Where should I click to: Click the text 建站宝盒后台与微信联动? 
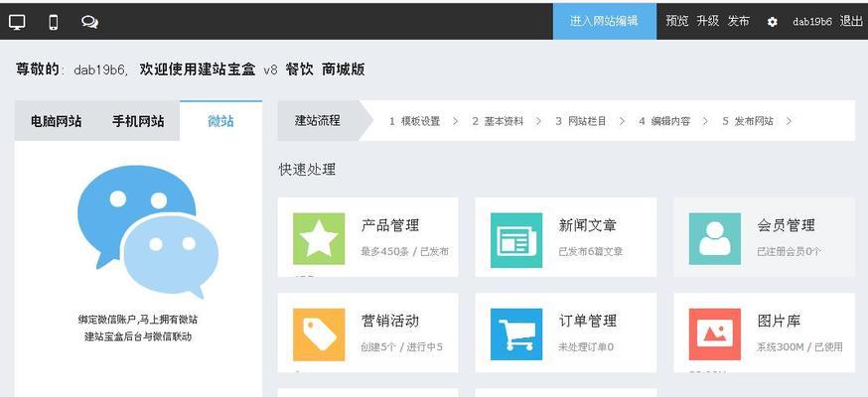pyautogui.click(x=138, y=336)
